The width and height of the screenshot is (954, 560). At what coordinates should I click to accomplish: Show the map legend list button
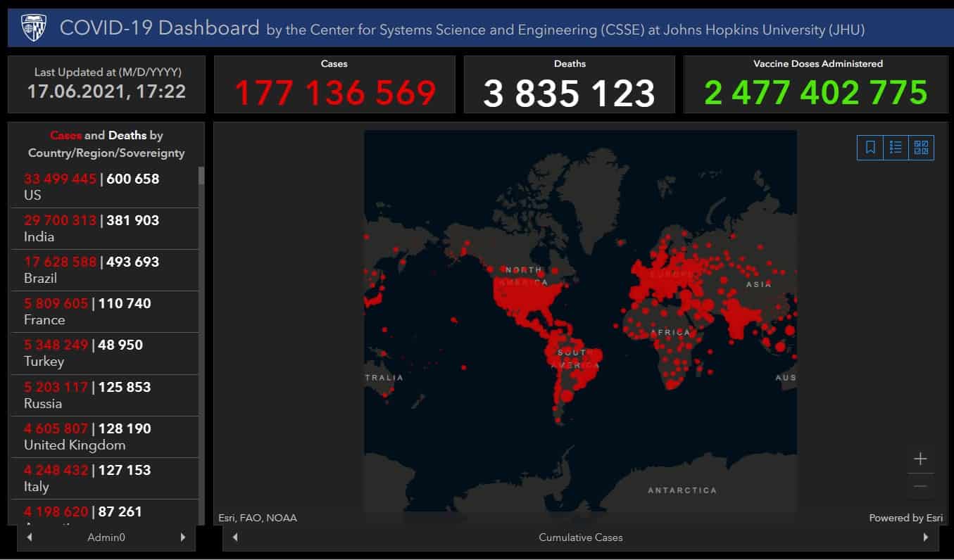pos(896,147)
